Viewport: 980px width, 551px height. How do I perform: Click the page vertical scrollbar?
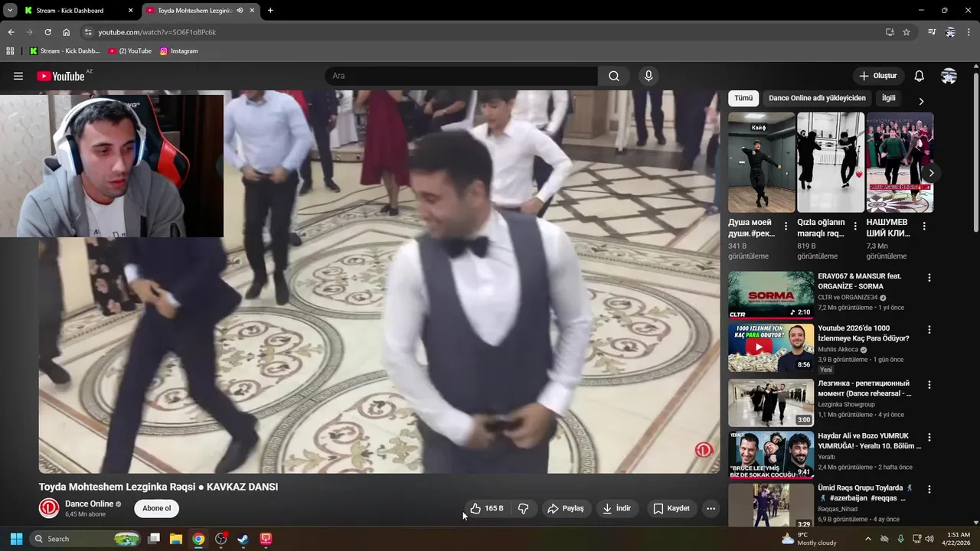pos(975,153)
